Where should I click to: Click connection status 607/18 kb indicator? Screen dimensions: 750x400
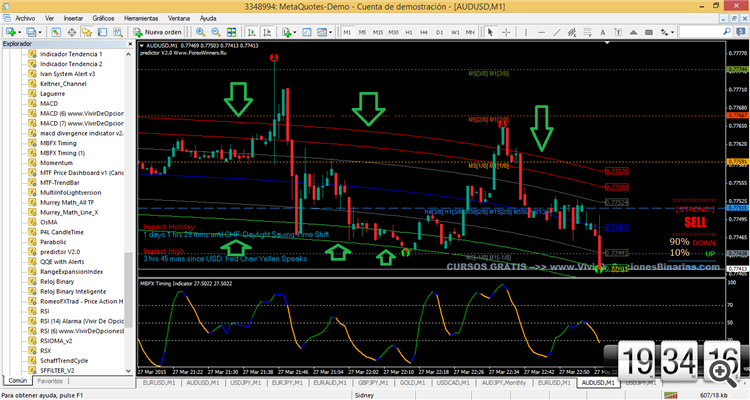713,395
